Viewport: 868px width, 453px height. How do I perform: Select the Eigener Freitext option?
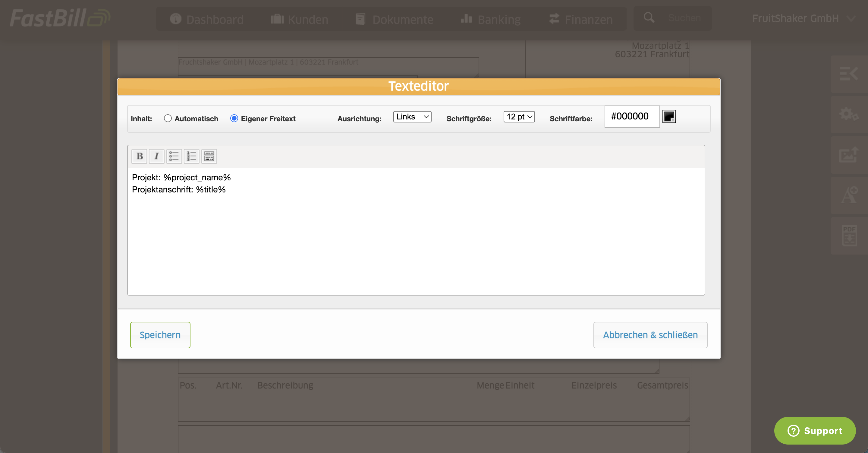234,119
